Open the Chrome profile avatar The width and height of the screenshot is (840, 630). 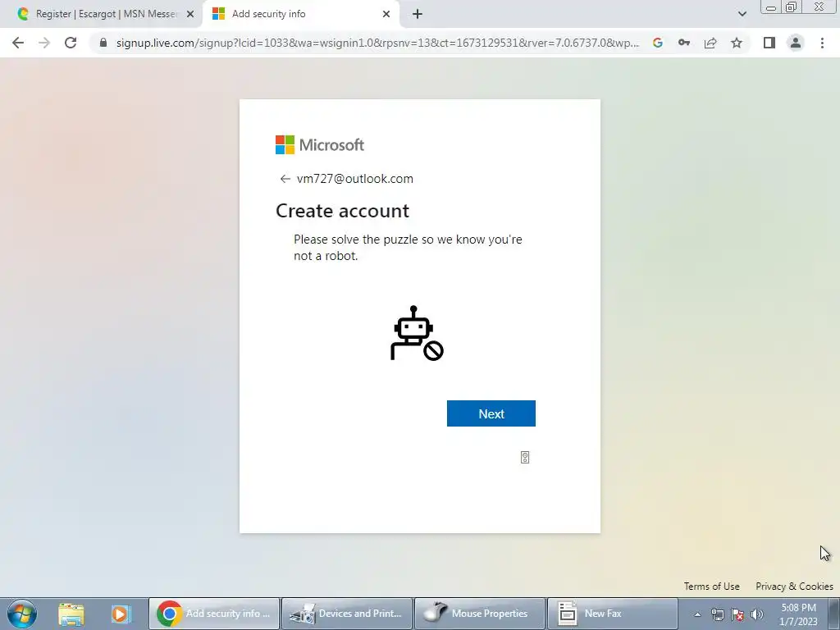(796, 43)
